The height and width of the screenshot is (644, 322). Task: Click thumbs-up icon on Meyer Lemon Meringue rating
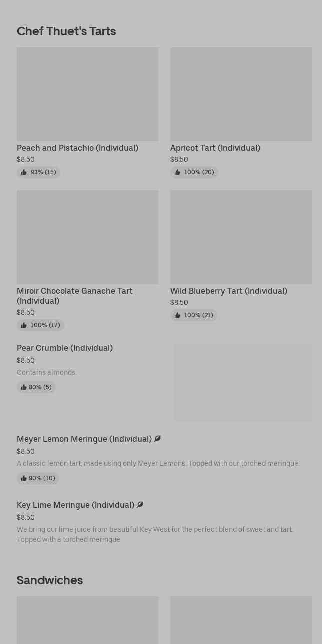(x=24, y=478)
